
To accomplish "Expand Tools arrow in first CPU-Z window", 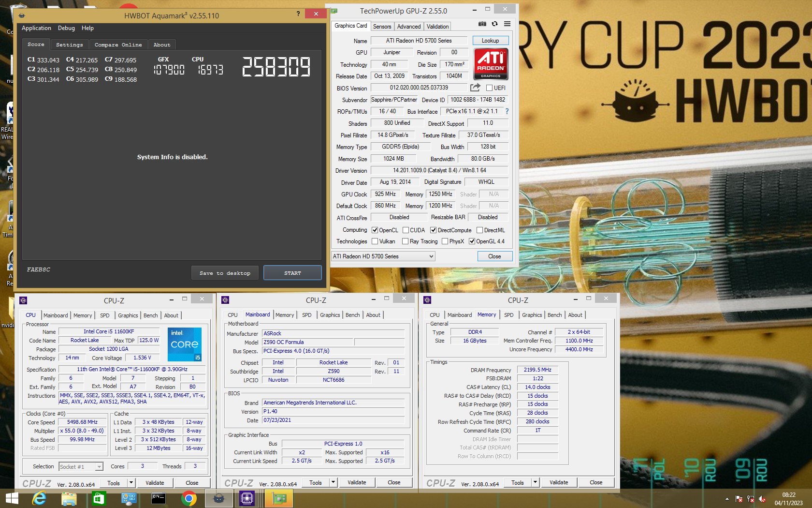I will (x=131, y=483).
